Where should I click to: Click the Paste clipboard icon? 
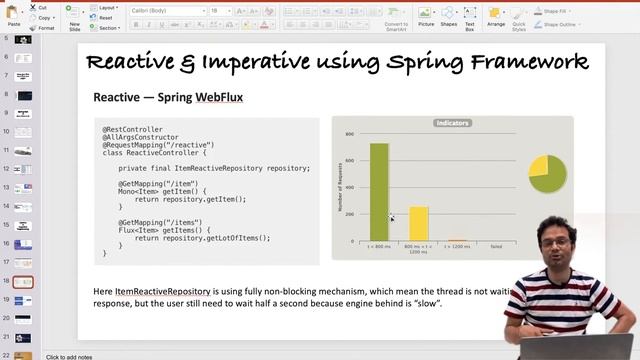click(12, 12)
